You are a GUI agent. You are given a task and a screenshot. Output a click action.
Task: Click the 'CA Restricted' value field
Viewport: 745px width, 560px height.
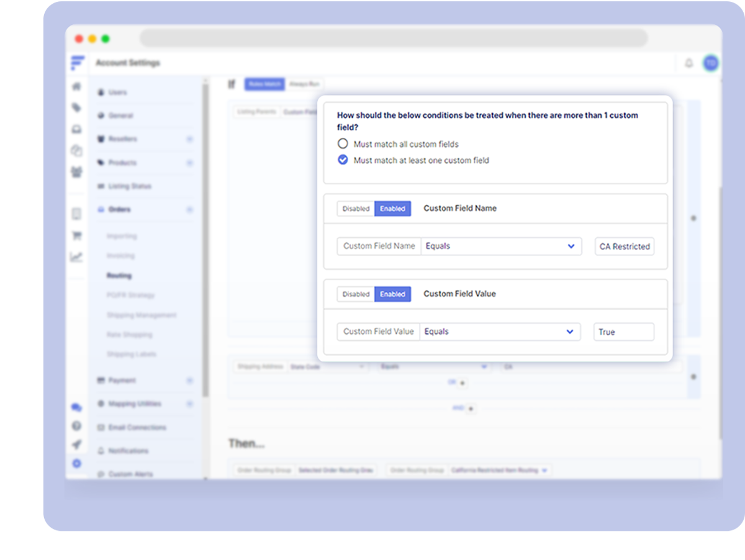624,246
